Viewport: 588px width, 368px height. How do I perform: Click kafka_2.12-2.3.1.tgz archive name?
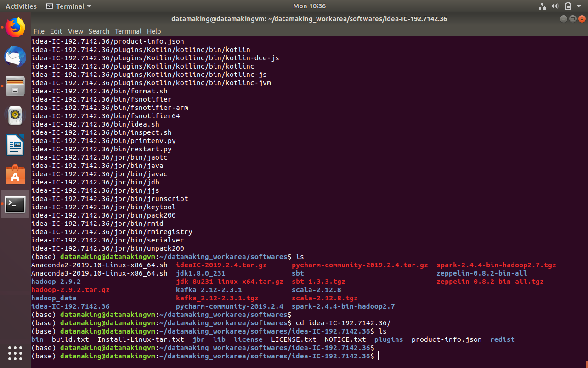coord(217,298)
